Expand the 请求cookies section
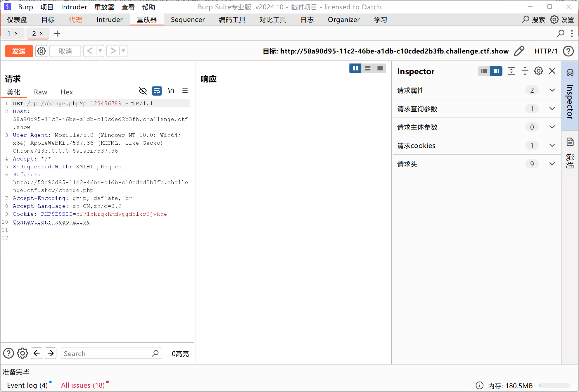This screenshot has width=579, height=392. (x=552, y=146)
